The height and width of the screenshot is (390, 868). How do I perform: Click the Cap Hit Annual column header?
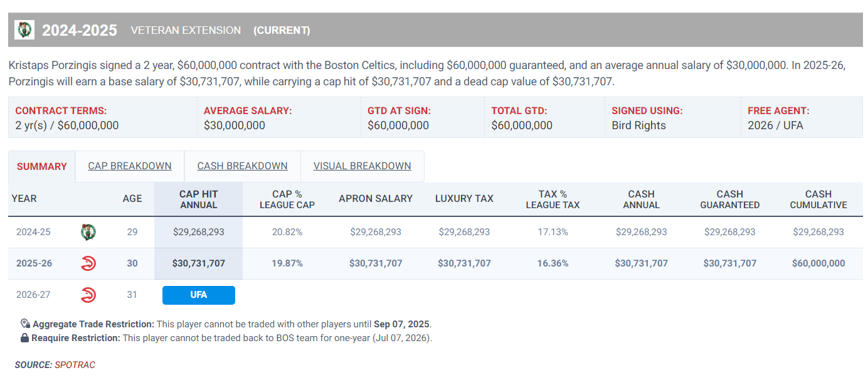point(198,199)
